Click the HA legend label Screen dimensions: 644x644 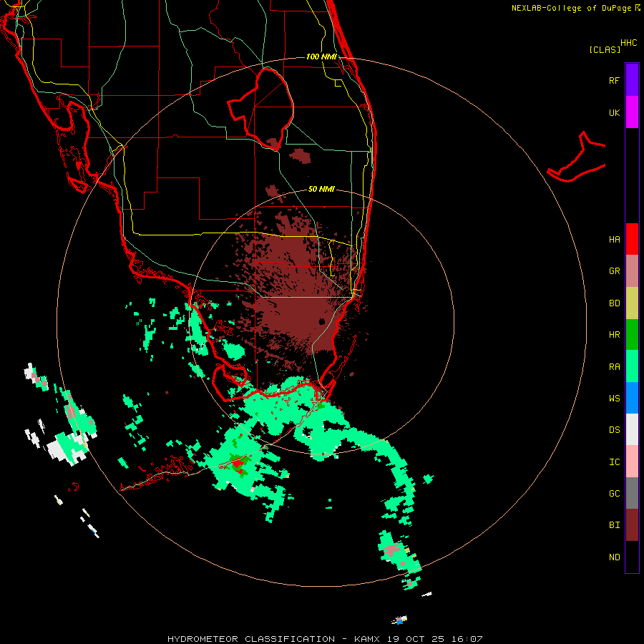(x=614, y=240)
